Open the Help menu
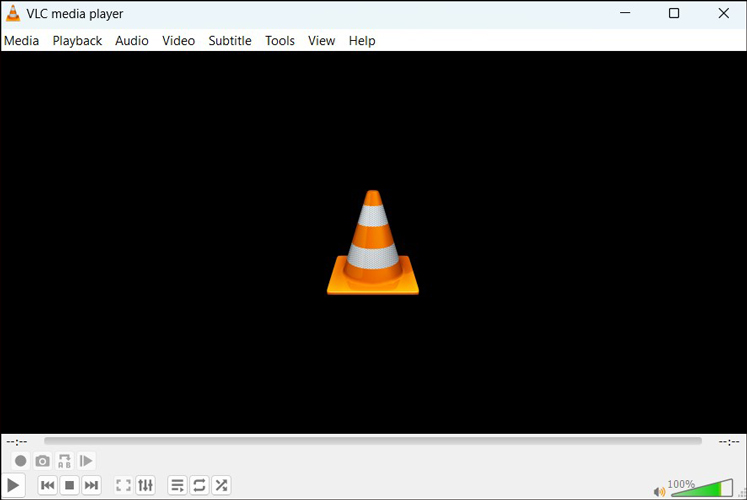Viewport: 747px width, 500px height. coord(362,41)
